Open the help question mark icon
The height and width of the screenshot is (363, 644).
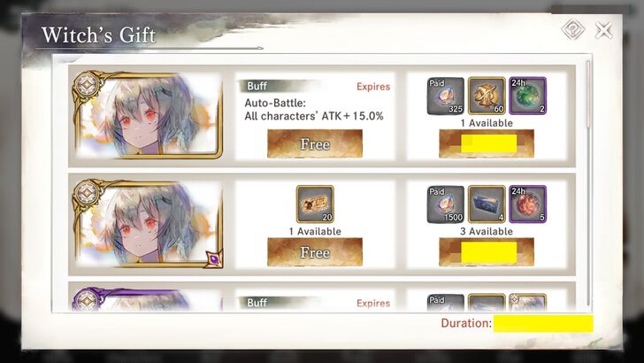click(x=573, y=29)
